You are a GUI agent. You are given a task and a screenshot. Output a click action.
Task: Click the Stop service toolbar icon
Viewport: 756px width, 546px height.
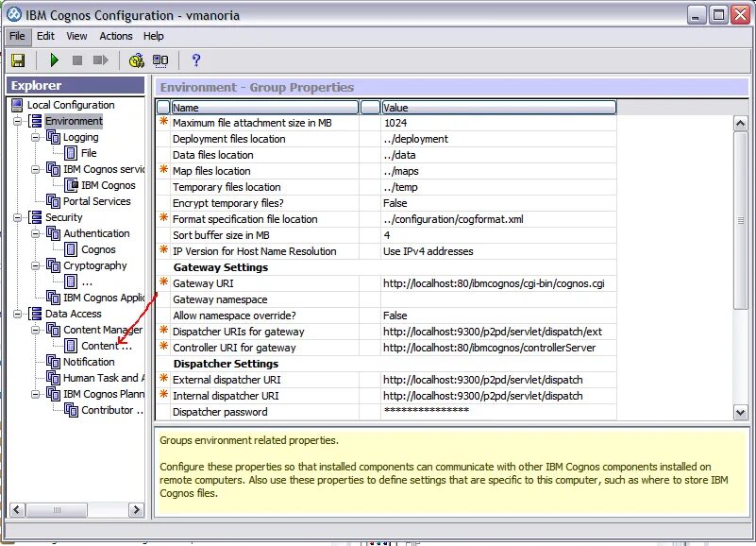pyautogui.click(x=77, y=60)
